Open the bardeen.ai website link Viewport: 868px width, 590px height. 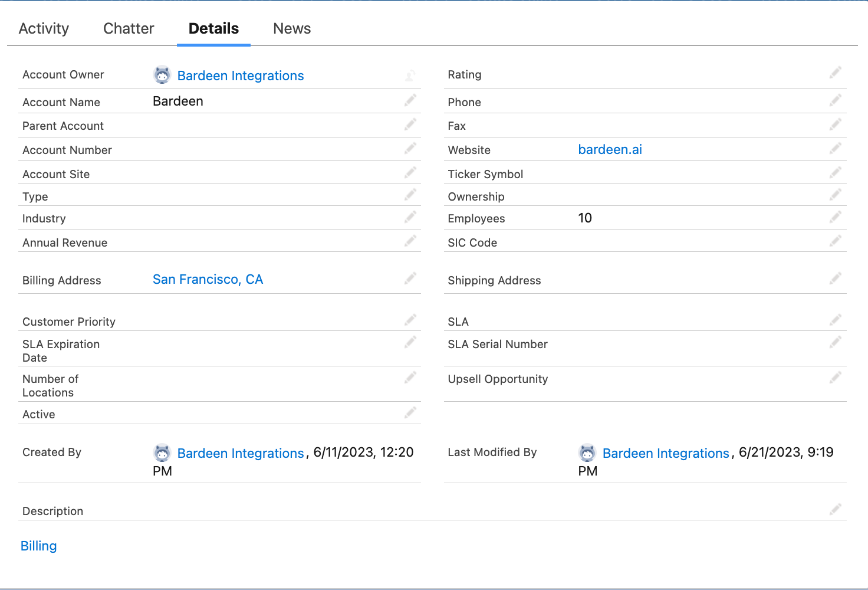click(x=610, y=150)
